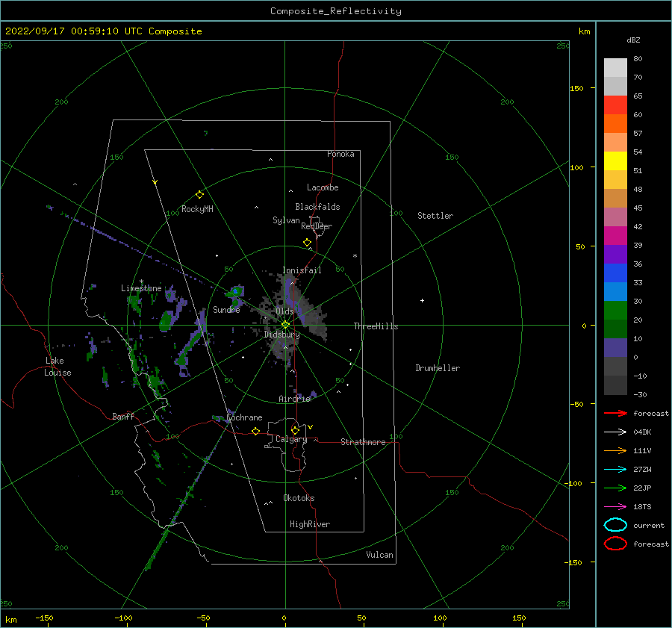Click the white 04DK arrow legend icon
The height and width of the screenshot is (628, 672).
[x=615, y=432]
